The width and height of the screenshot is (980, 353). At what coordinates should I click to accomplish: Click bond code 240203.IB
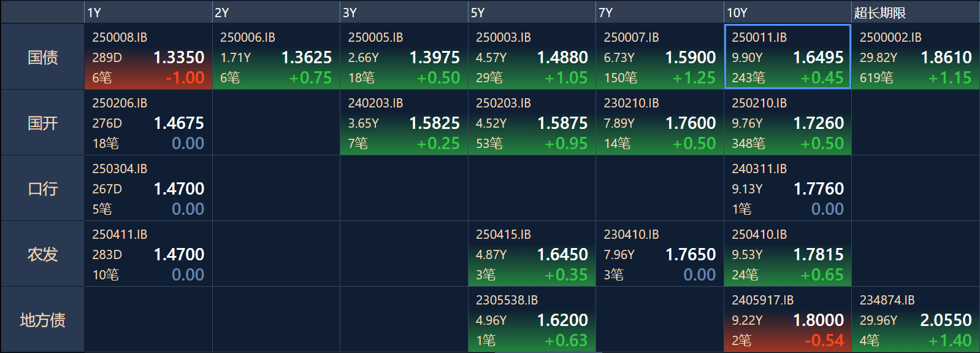[x=375, y=103]
